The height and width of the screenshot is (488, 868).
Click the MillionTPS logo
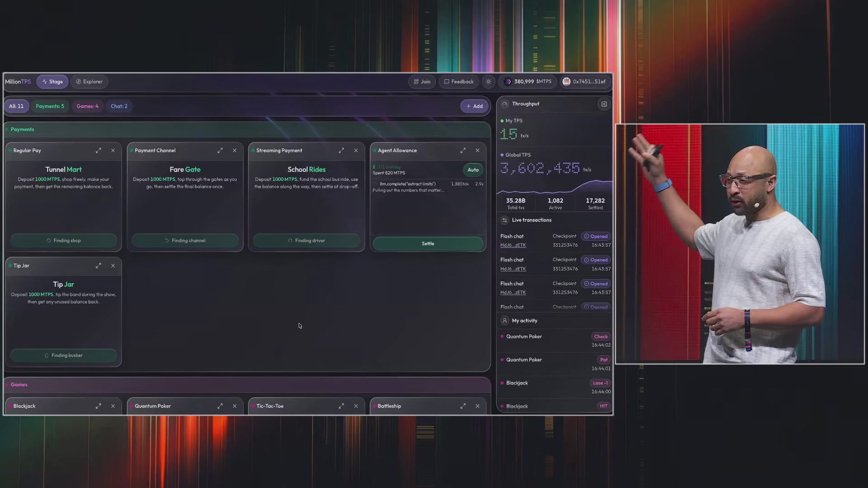click(18, 82)
